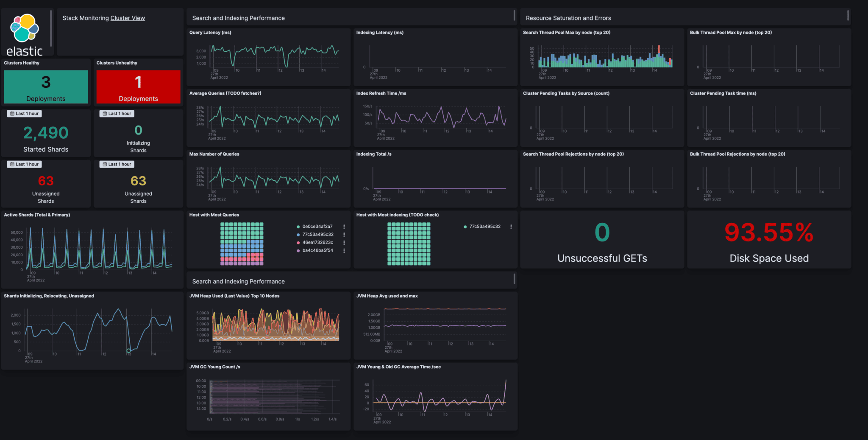Image resolution: width=868 pixels, height=440 pixels.
Task: Open the Cluster View link
Action: tap(127, 18)
